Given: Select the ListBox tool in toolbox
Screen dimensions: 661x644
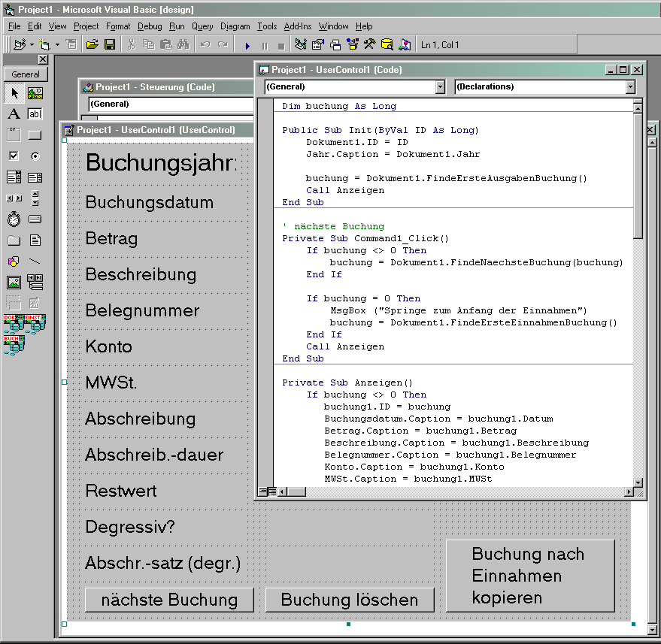Looking at the screenshot, I should tap(35, 177).
